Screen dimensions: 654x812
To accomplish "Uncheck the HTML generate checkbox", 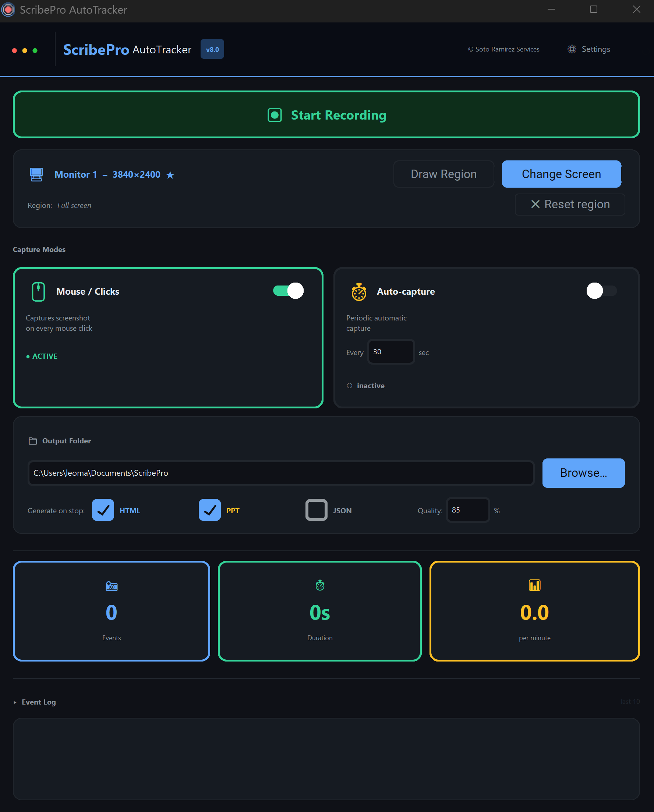I will pos(103,510).
